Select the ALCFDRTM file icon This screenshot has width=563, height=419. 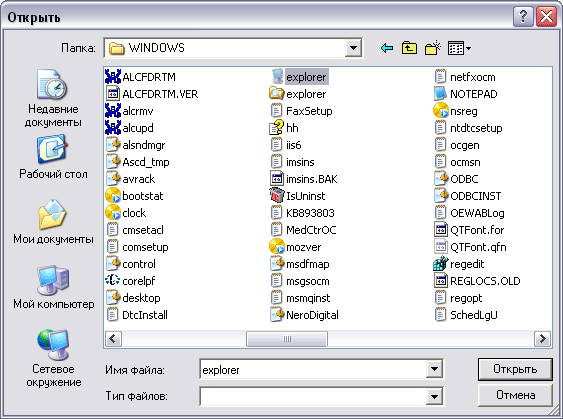113,77
